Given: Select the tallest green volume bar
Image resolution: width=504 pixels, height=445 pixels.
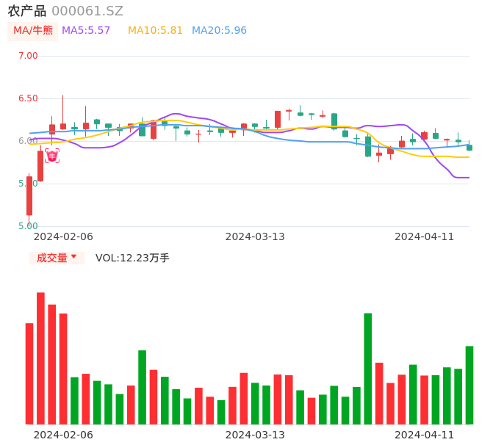Looking at the screenshot, I should tap(367, 368).
